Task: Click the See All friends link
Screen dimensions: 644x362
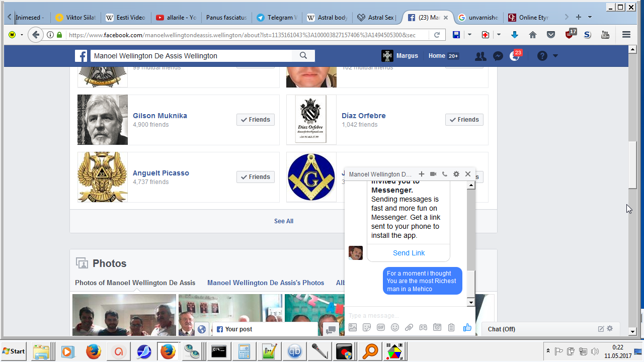Action: point(284,221)
